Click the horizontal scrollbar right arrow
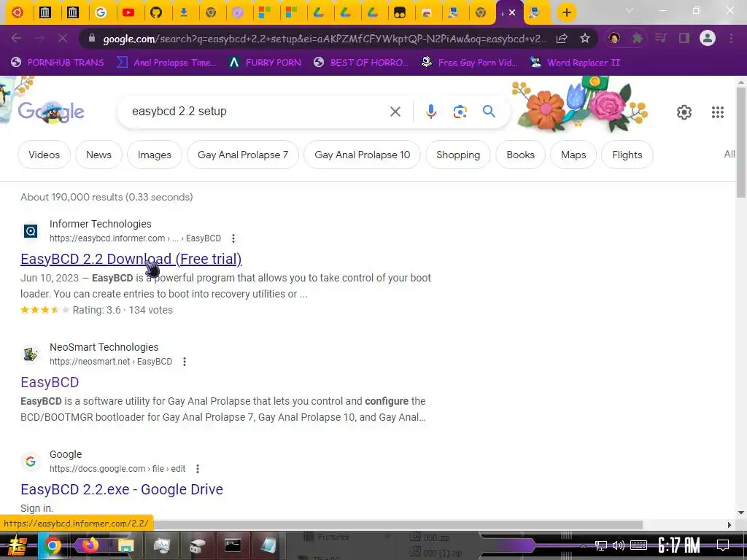Image resolution: width=747 pixels, height=560 pixels. coord(729,525)
